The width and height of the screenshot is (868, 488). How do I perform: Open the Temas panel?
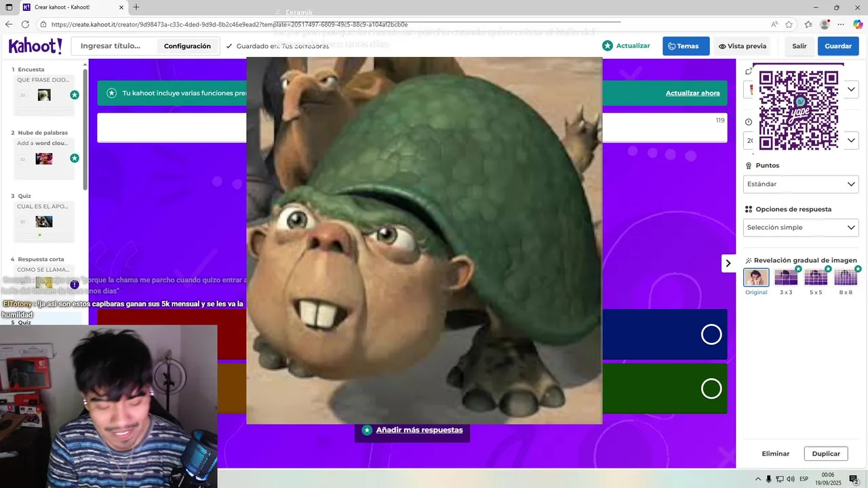[686, 46]
